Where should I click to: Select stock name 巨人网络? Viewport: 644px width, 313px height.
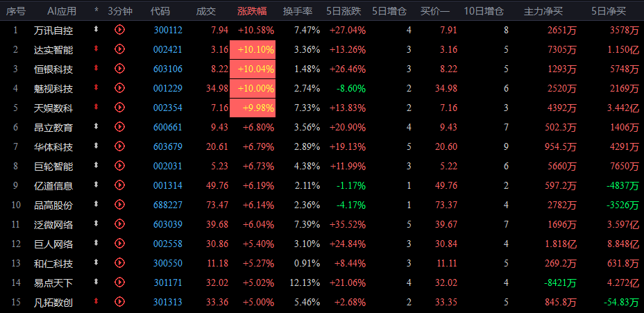coord(53,244)
